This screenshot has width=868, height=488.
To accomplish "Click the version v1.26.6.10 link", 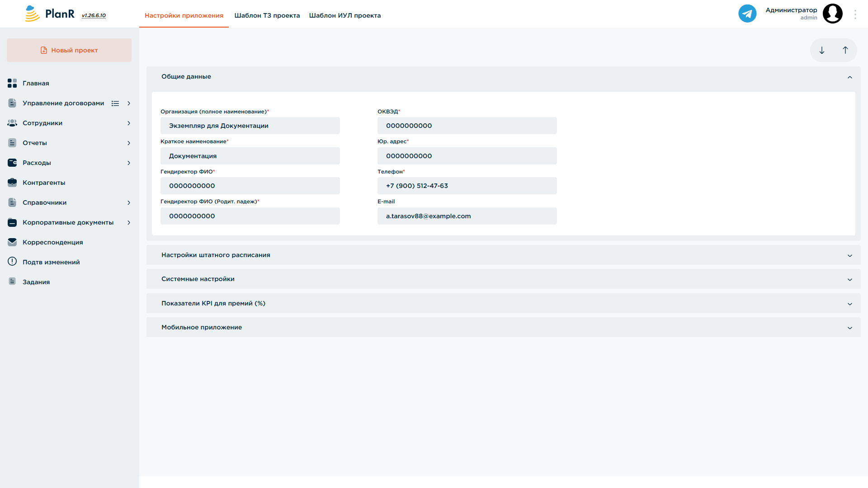I will pos(94,15).
